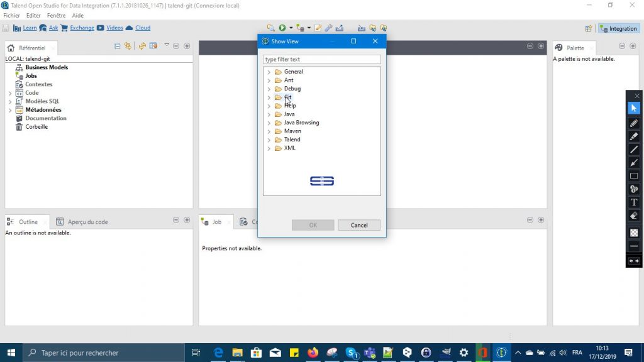
Task: Select Business Models in repository tree
Action: tap(47, 67)
